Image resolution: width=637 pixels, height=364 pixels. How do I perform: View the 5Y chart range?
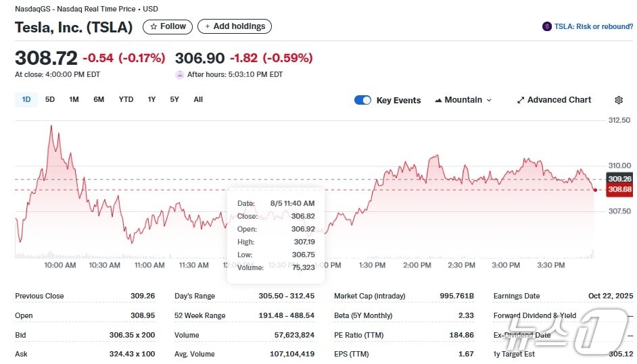174,99
